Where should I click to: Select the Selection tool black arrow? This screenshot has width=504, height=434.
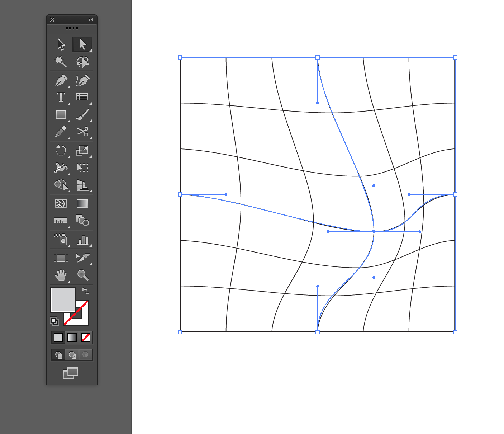pos(61,44)
